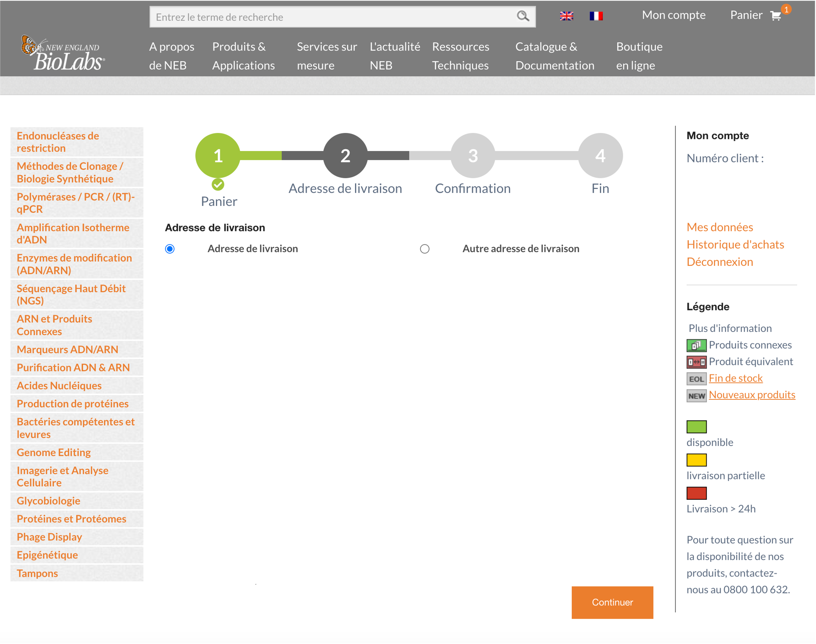
Task: Open the A propos de NEB menu
Action: [x=172, y=56]
